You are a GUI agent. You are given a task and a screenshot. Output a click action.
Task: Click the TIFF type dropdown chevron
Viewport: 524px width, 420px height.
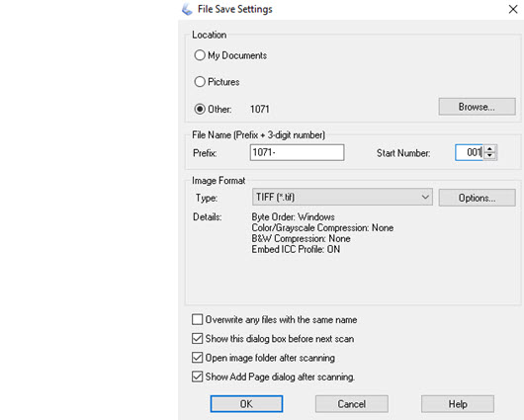coord(425,197)
